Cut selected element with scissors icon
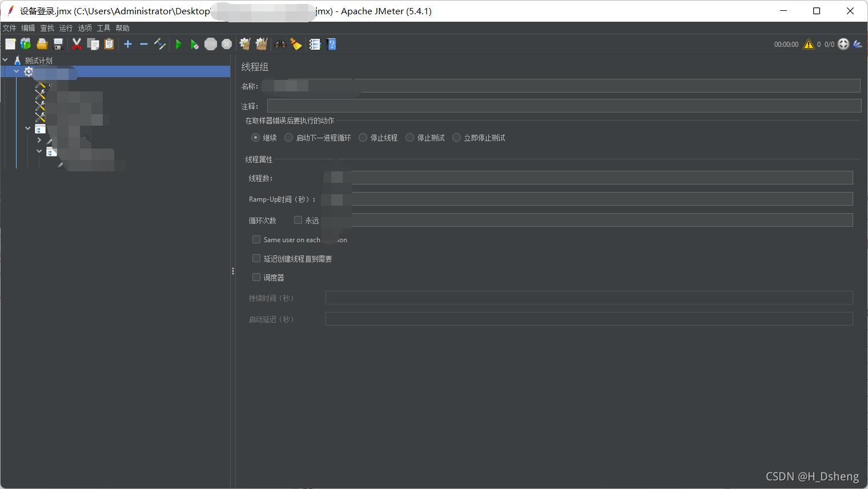The height and width of the screenshot is (489, 868). pos(77,44)
